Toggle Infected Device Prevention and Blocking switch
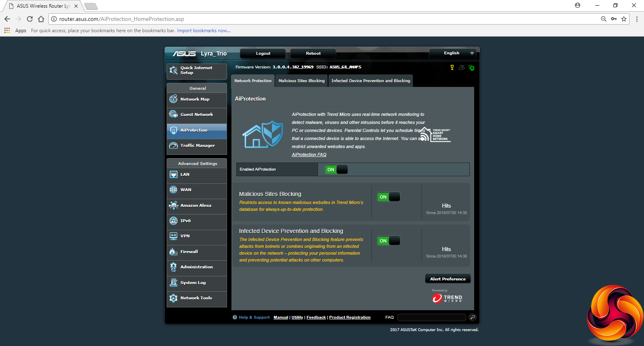The width and height of the screenshot is (644, 346). tap(389, 241)
